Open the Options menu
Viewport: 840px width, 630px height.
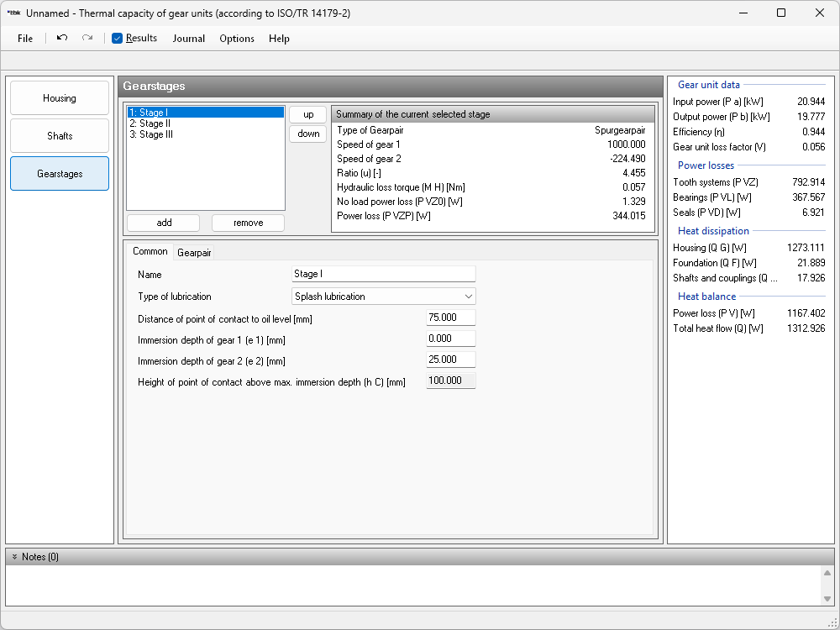click(x=237, y=39)
